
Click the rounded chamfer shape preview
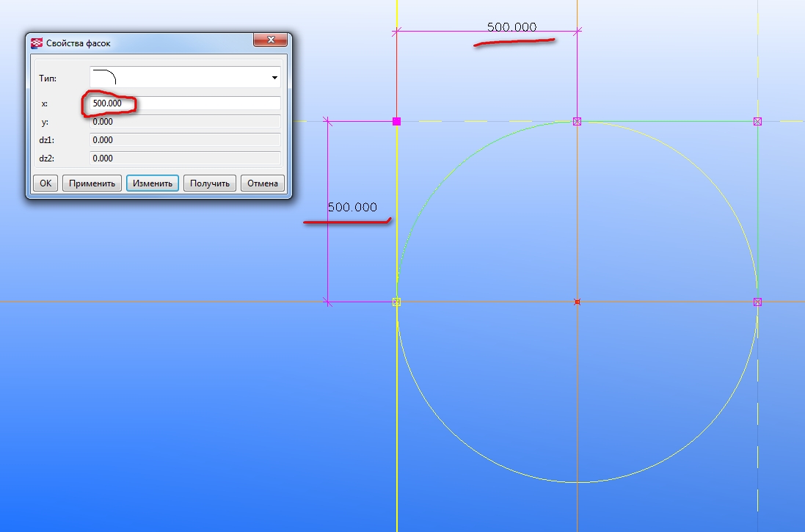coord(106,77)
